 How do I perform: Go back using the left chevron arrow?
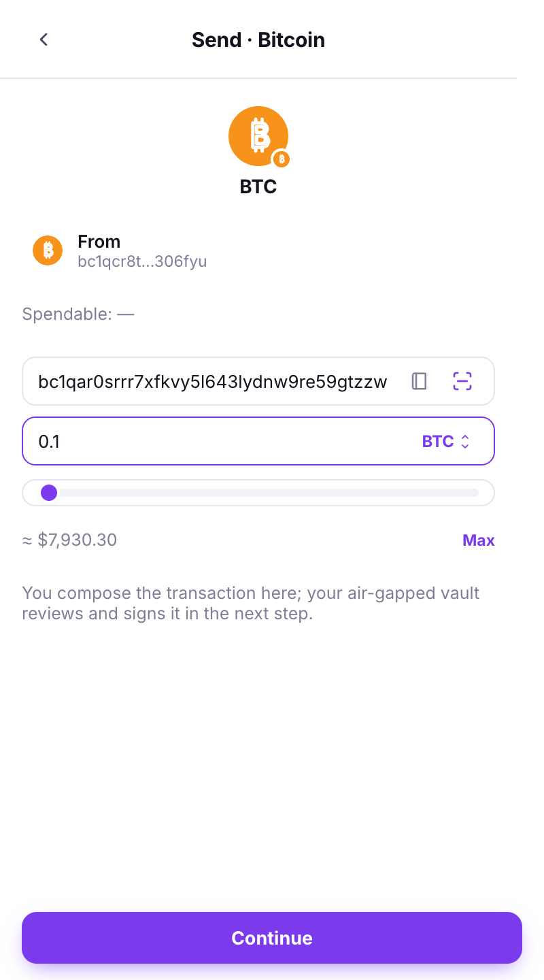pyautogui.click(x=44, y=39)
